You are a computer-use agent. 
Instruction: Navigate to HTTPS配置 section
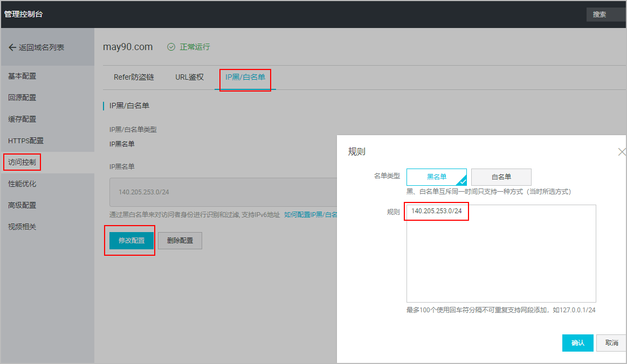(x=25, y=141)
